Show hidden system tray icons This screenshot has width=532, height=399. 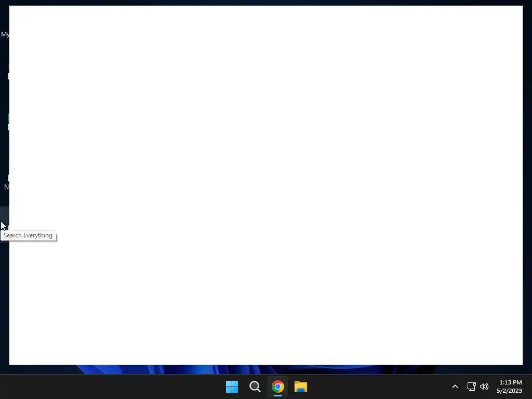coord(455,387)
